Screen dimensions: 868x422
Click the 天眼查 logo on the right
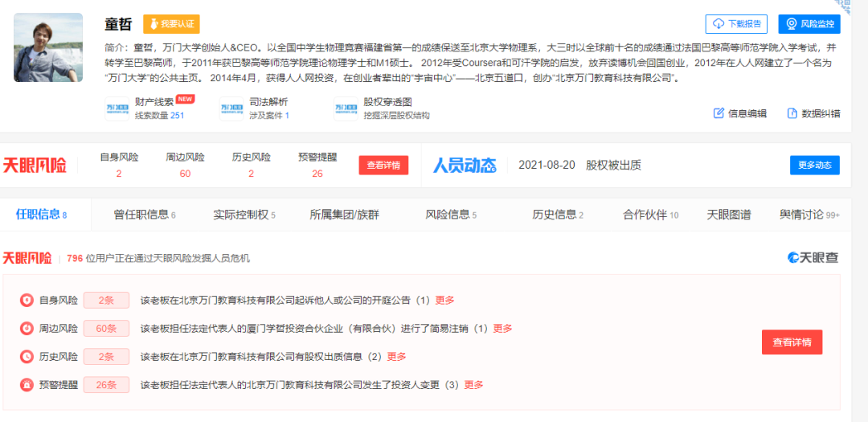[x=813, y=257]
